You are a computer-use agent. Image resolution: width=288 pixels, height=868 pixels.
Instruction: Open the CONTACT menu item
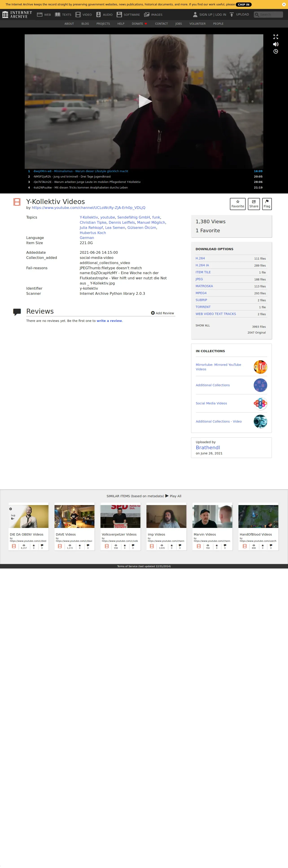(x=161, y=24)
